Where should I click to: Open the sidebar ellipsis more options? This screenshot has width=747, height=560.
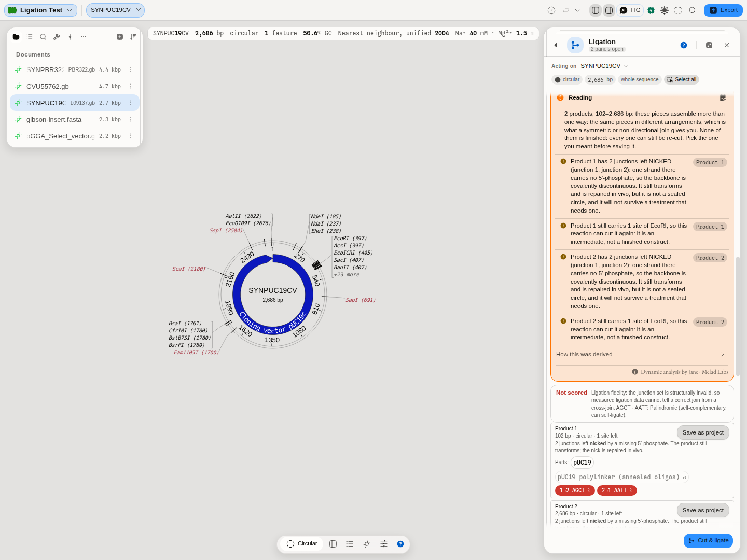click(84, 37)
